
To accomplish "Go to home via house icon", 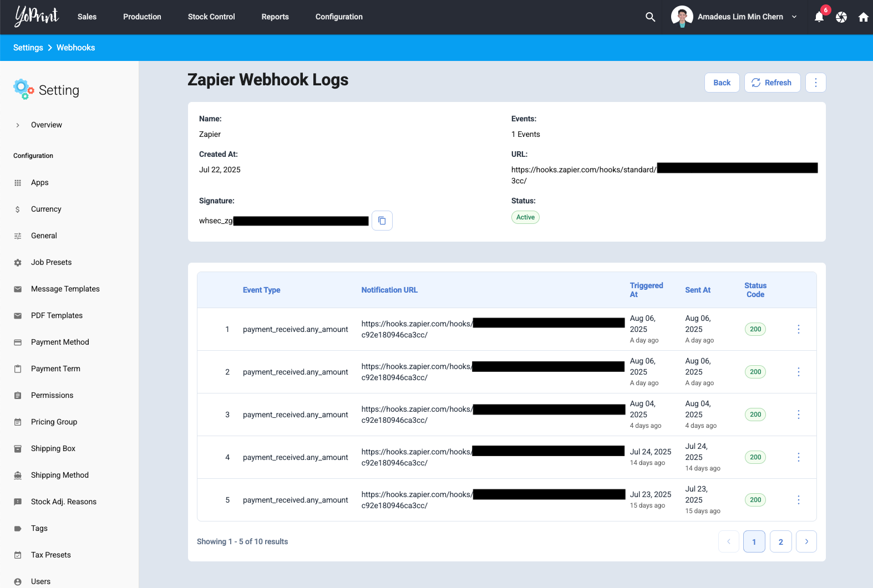I will [863, 17].
